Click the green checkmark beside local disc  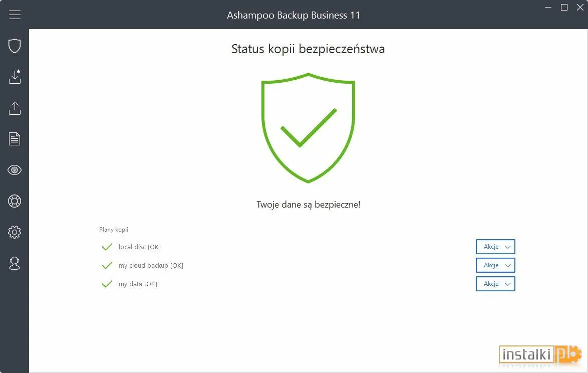click(x=107, y=247)
